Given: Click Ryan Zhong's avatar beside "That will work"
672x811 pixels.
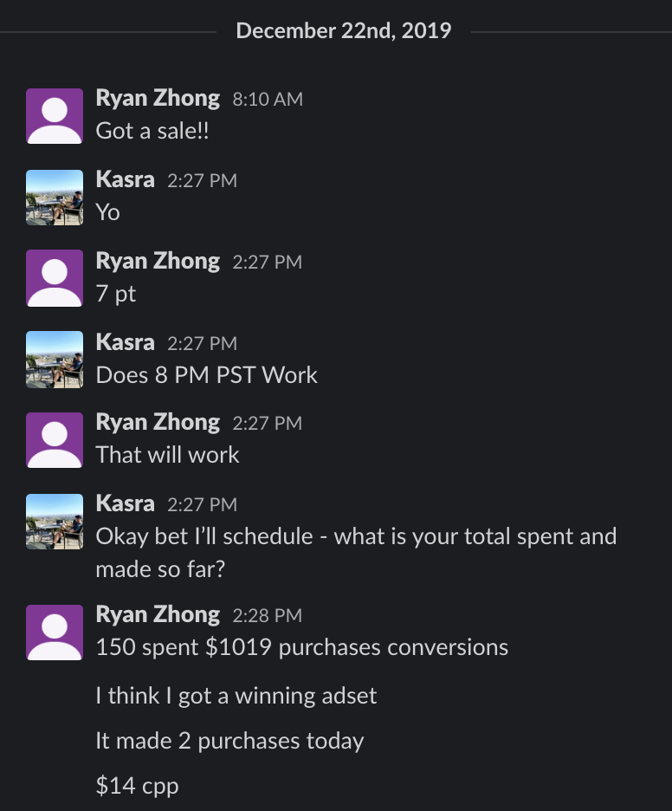Looking at the screenshot, I should click(x=55, y=442).
